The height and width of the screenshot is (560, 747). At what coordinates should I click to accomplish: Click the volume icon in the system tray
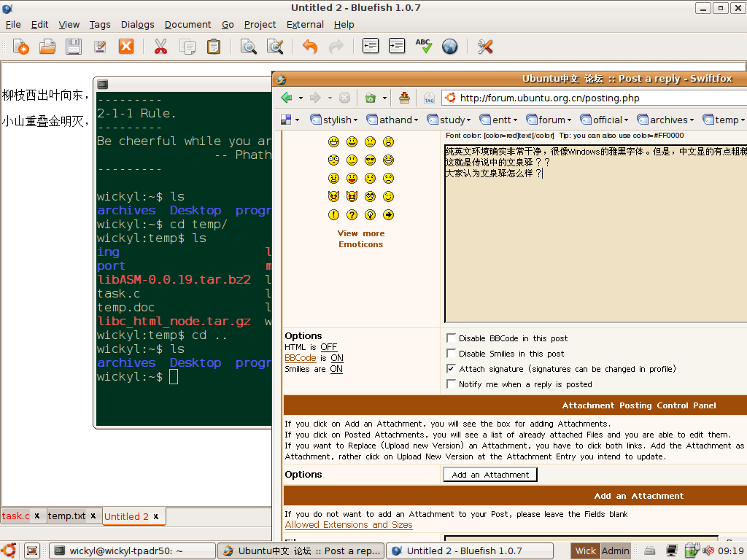pyautogui.click(x=708, y=551)
